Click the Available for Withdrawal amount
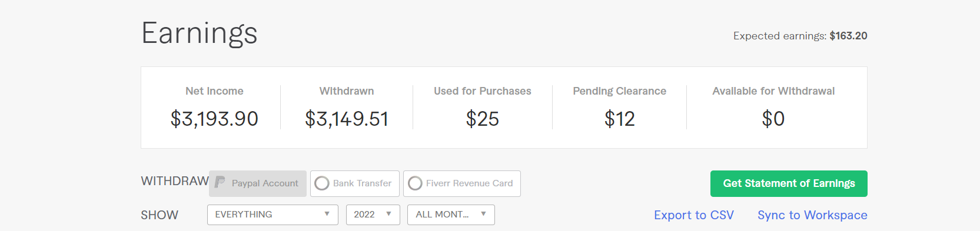This screenshot has width=980, height=231. (773, 119)
